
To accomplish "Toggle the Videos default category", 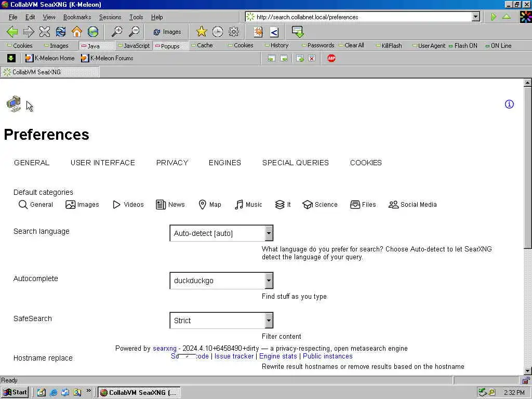I will pos(128,205).
